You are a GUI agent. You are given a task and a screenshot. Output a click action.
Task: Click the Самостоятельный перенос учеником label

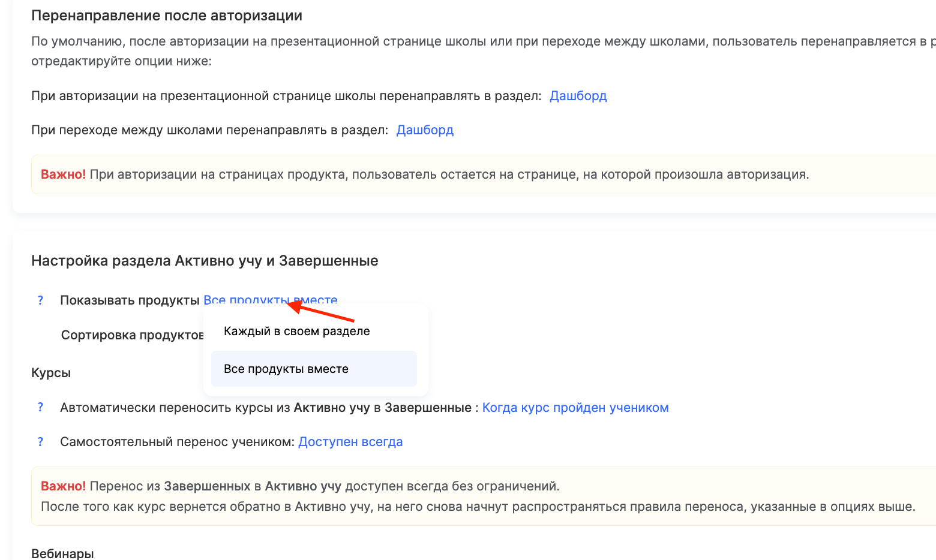[x=177, y=442]
